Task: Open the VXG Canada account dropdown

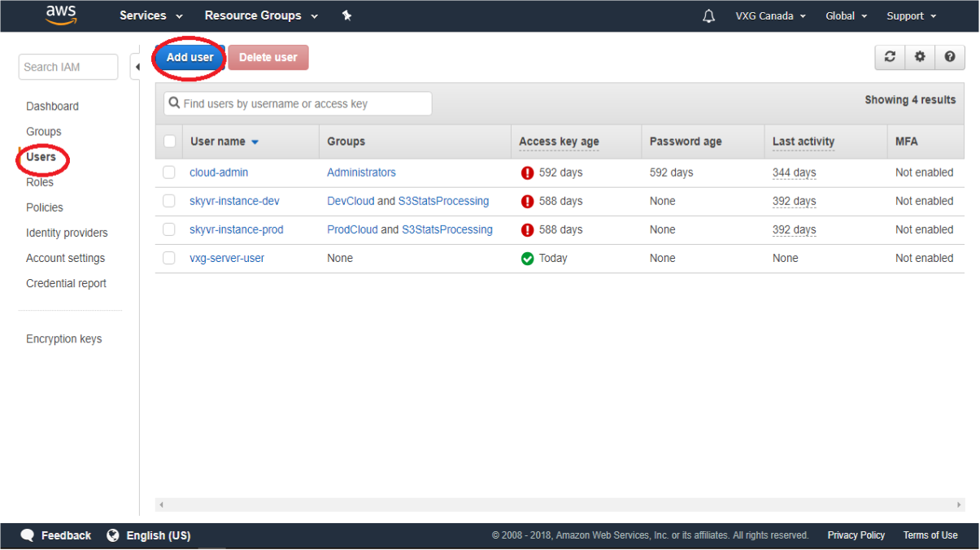Action: tap(770, 16)
